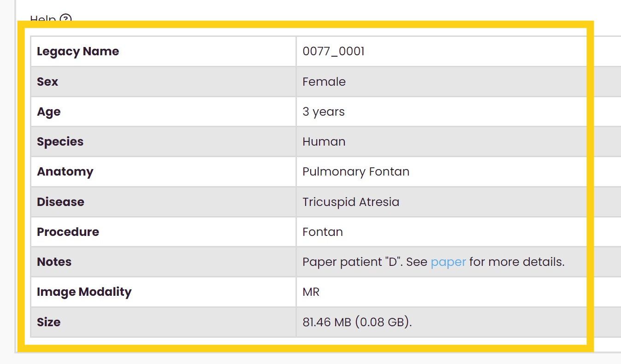Select the Legacy Name label cell
621x364 pixels.
point(78,52)
